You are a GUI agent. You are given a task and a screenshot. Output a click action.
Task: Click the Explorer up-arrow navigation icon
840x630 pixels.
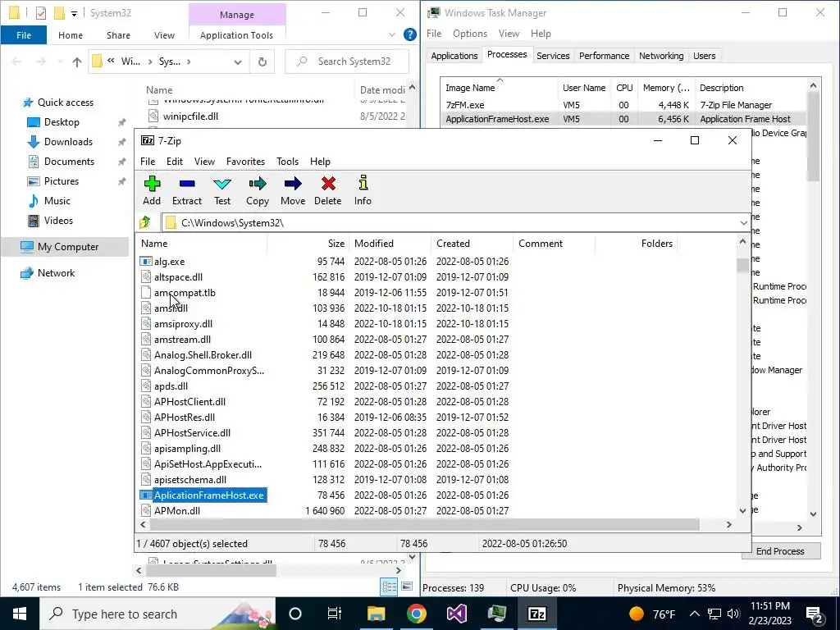tap(76, 62)
